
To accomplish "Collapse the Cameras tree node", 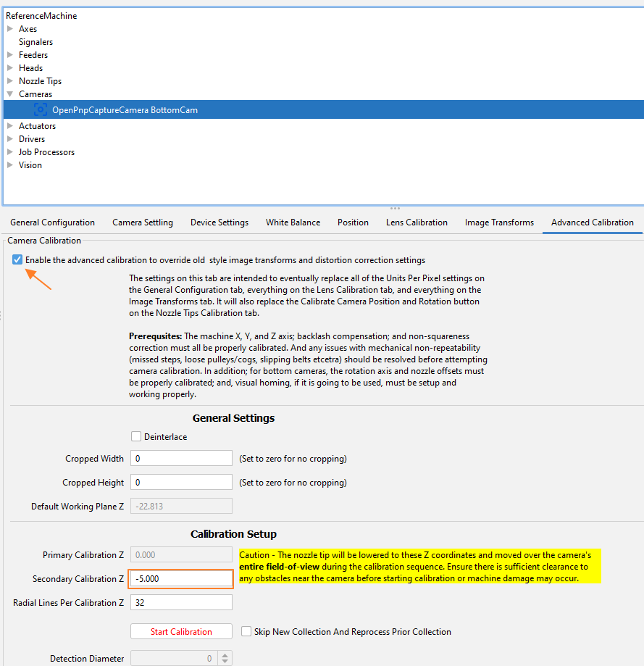I will pyautogui.click(x=10, y=94).
